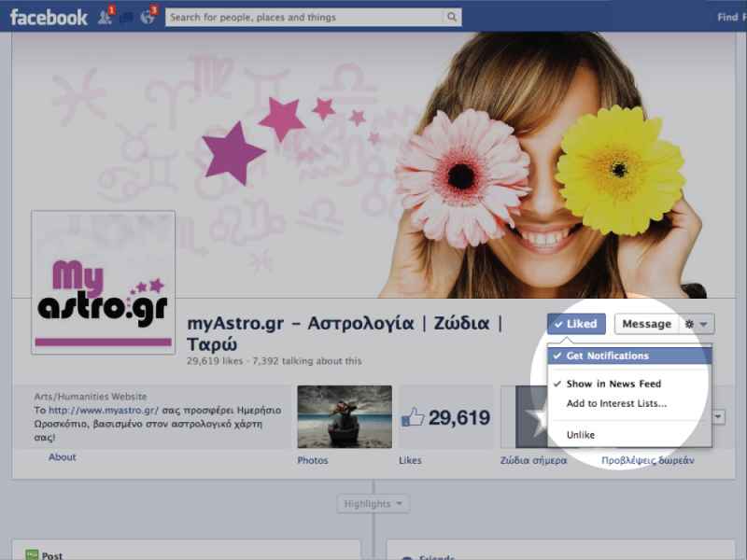Click the cover photo image
747x560 pixels.
point(373,165)
